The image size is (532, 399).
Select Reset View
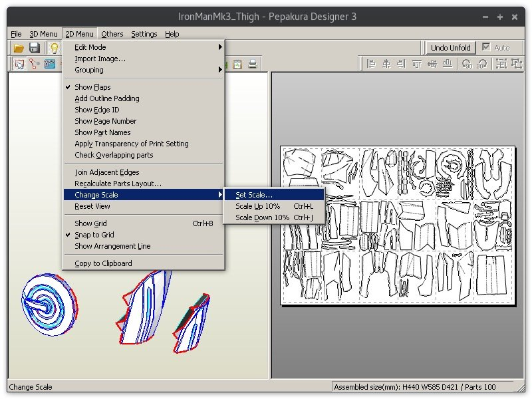[144, 206]
